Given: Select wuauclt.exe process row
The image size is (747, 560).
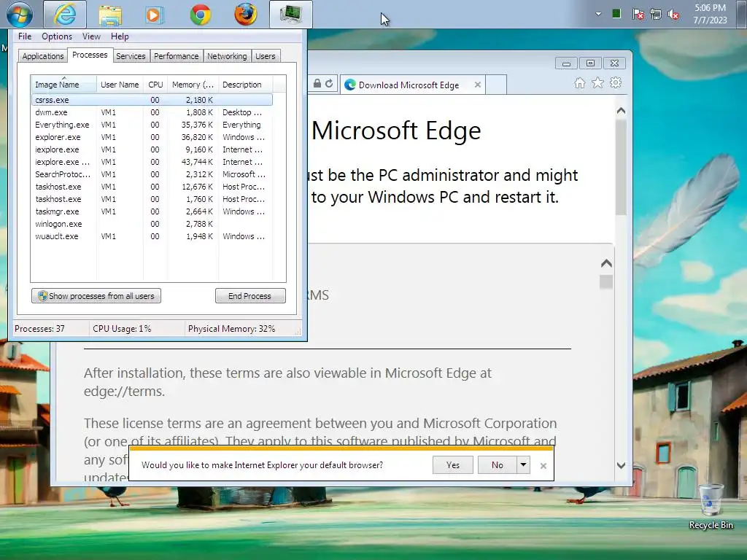Looking at the screenshot, I should tap(152, 236).
